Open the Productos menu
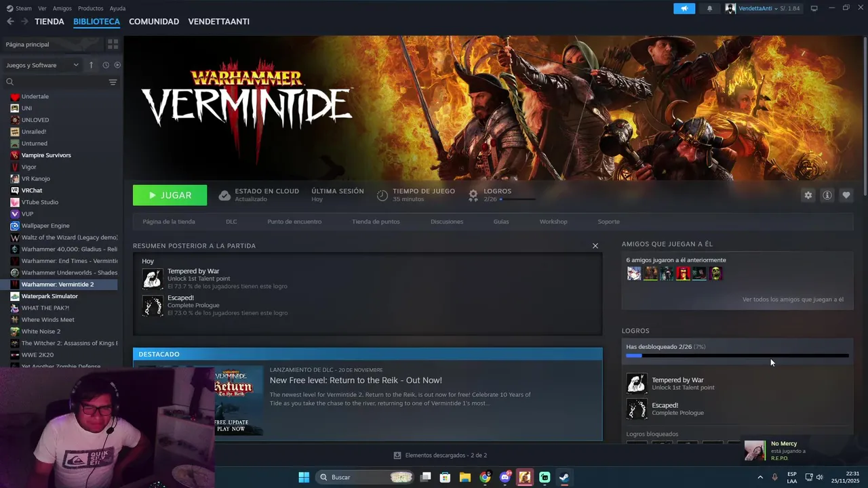This screenshot has height=488, width=868. click(x=90, y=8)
